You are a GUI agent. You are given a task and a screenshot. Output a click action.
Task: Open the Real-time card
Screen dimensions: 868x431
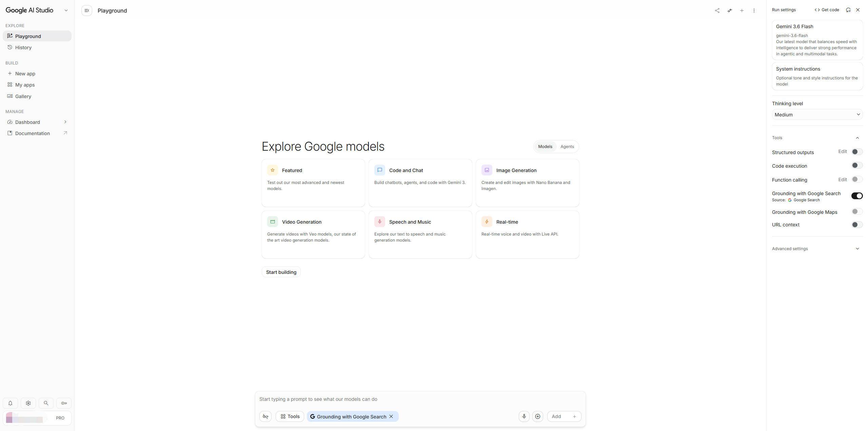[527, 235]
